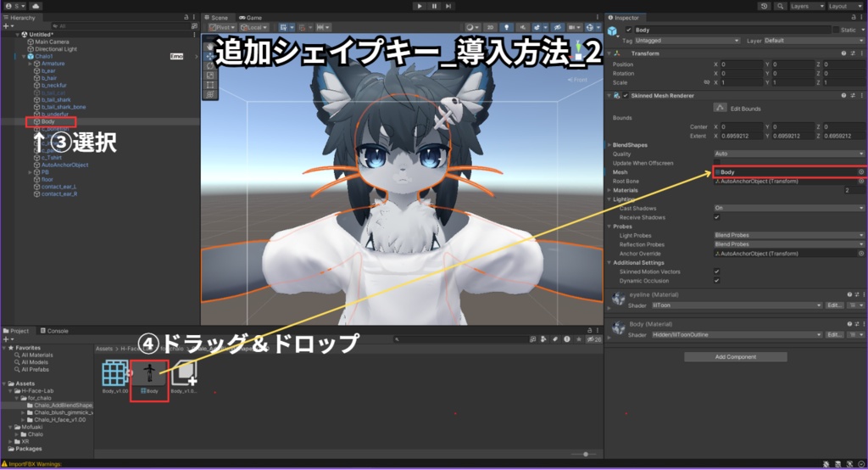Open the account dropdown at top left

pos(15,6)
